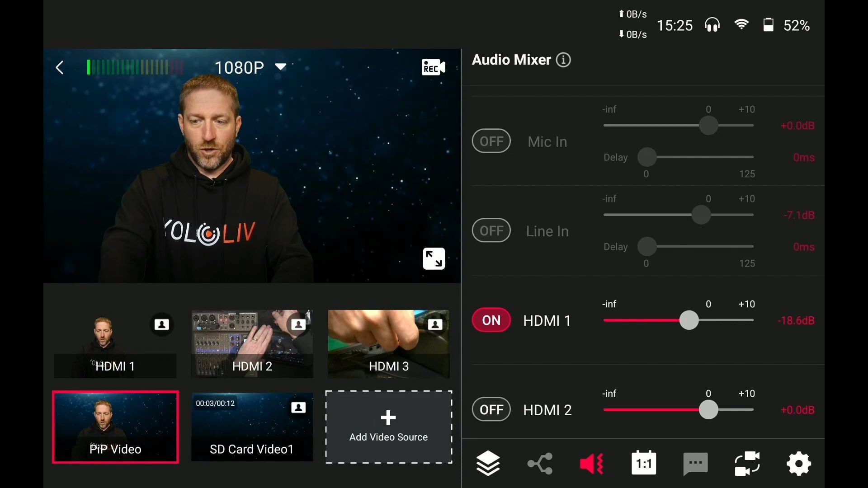Screen dimensions: 868x488
Task: Drag HDMI 1 volume slider
Action: [687, 320]
